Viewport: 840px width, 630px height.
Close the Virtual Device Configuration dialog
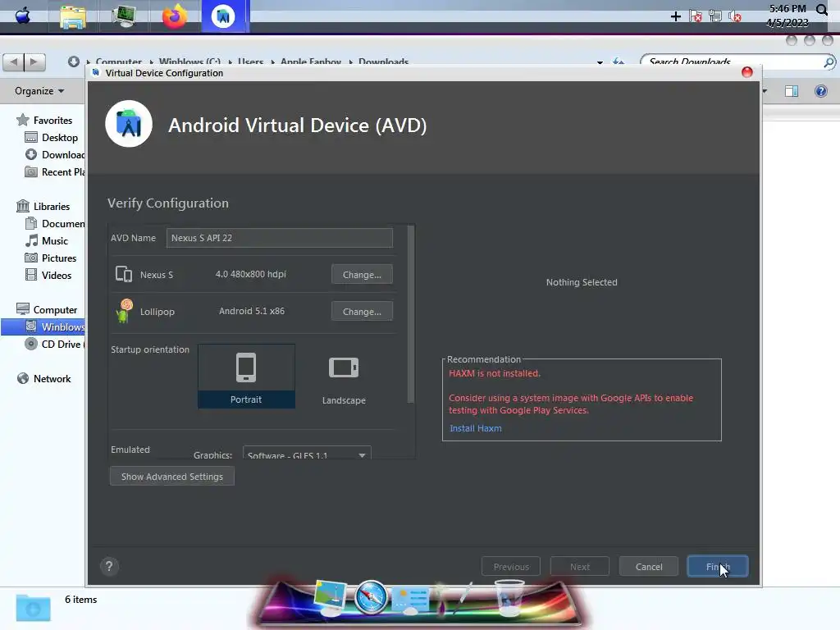tap(746, 72)
